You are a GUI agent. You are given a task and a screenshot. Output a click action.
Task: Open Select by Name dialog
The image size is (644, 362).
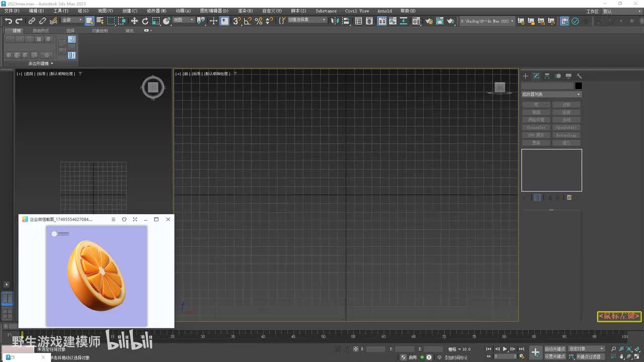click(100, 21)
